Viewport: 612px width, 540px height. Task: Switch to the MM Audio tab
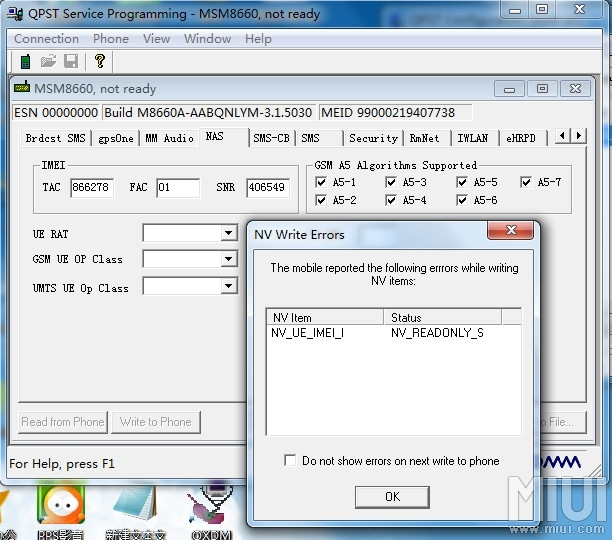[169, 138]
